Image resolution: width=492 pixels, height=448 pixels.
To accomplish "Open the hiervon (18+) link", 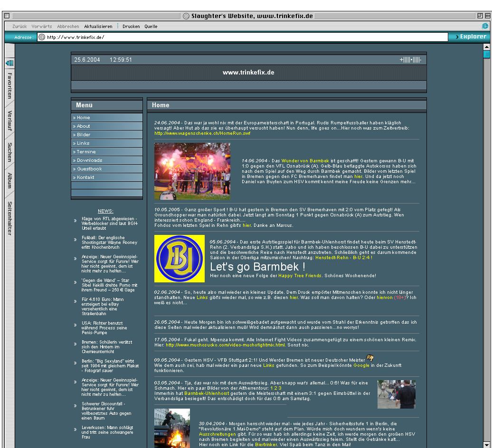I will coord(391,297).
